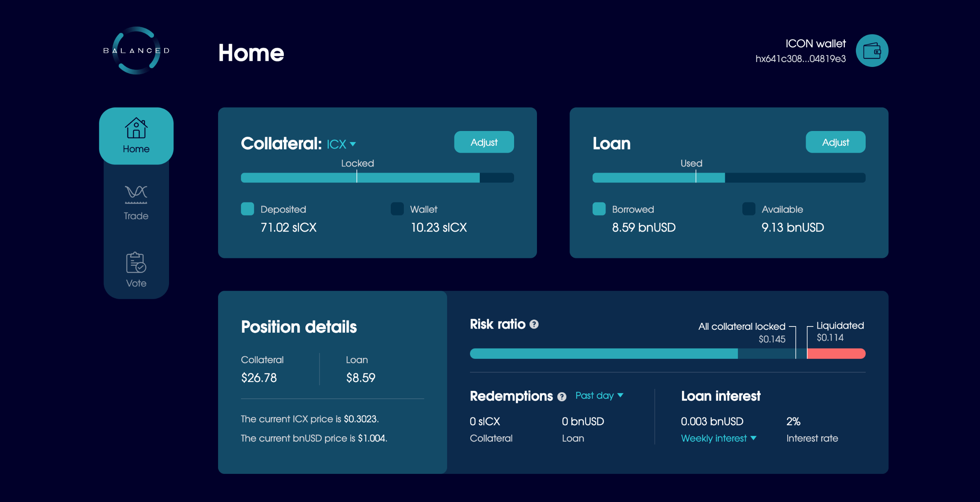Click the Loan Used bar marker
This screenshot has width=980, height=502.
696,177
